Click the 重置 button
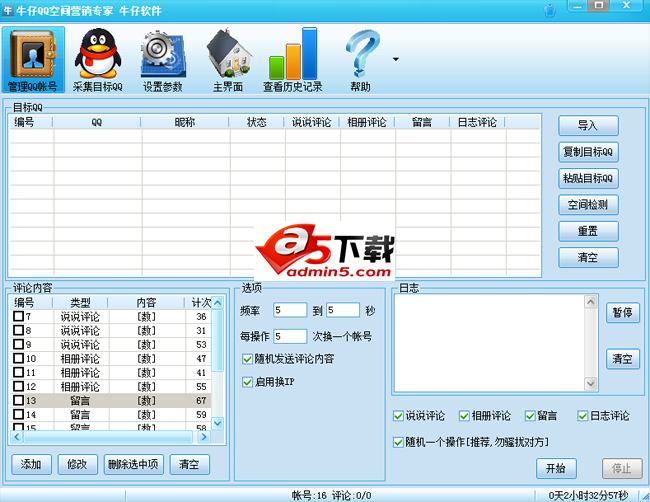 588,231
